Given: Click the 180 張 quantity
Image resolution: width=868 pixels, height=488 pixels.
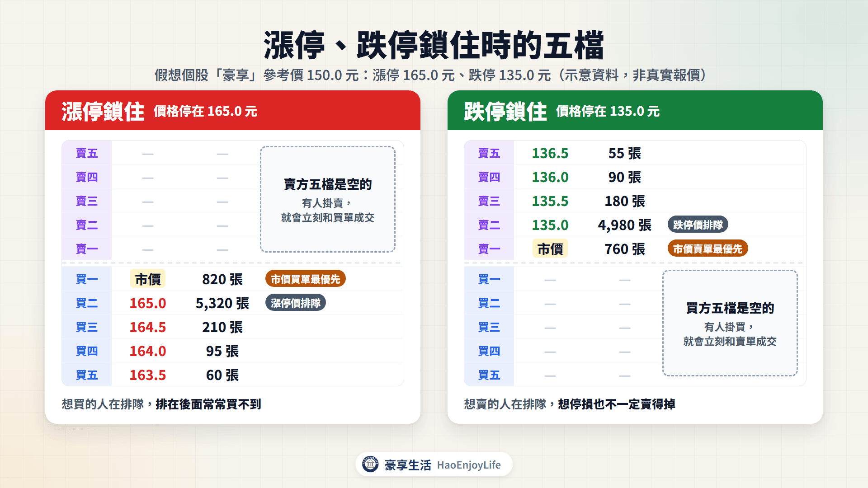Looking at the screenshot, I should [x=625, y=201].
